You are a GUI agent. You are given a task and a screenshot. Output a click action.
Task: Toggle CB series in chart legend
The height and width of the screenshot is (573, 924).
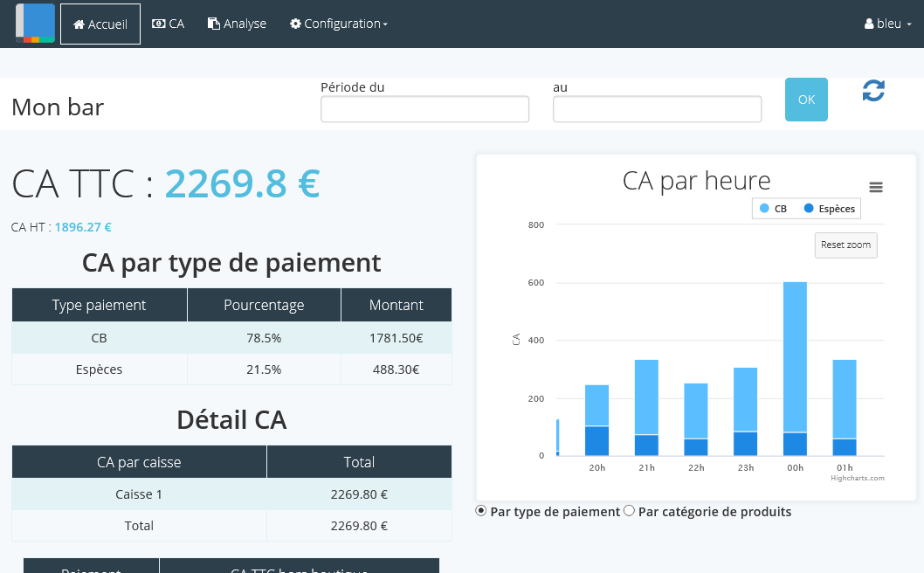coord(773,209)
